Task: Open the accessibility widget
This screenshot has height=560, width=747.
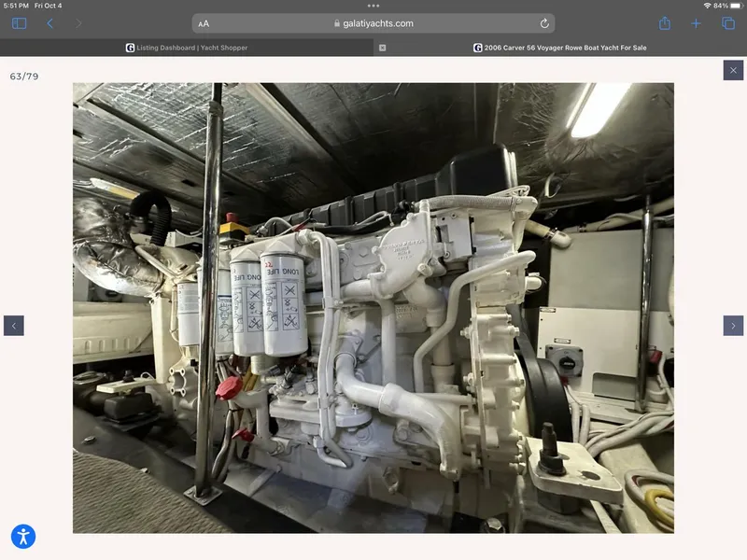Action: tap(21, 537)
